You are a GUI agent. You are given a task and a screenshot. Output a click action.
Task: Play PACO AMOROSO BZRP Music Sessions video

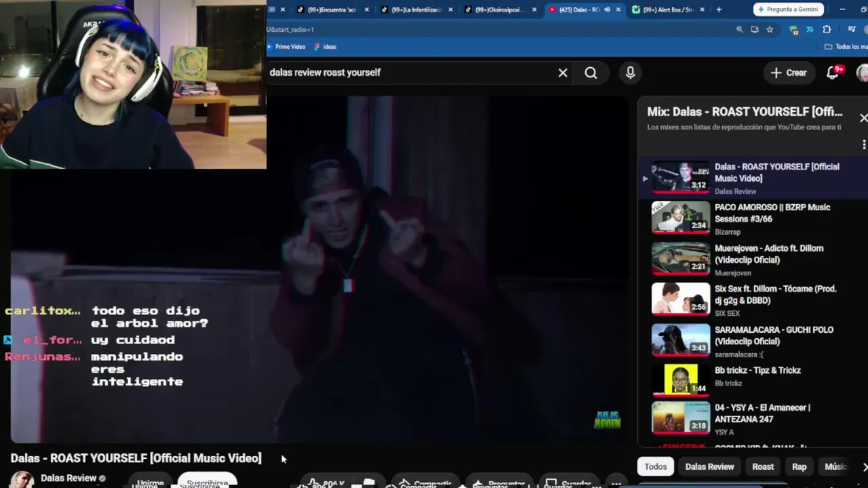click(753, 219)
